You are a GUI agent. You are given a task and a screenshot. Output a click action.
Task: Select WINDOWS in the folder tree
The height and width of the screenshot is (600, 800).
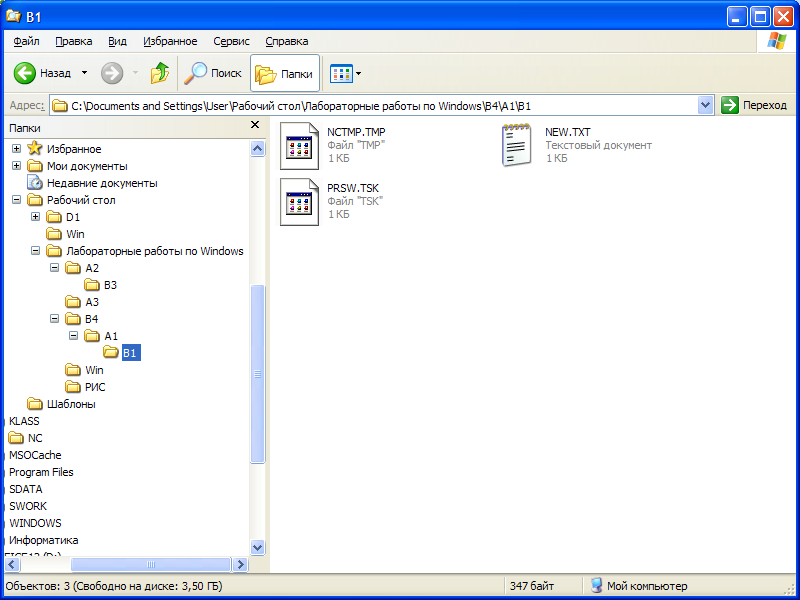35,523
